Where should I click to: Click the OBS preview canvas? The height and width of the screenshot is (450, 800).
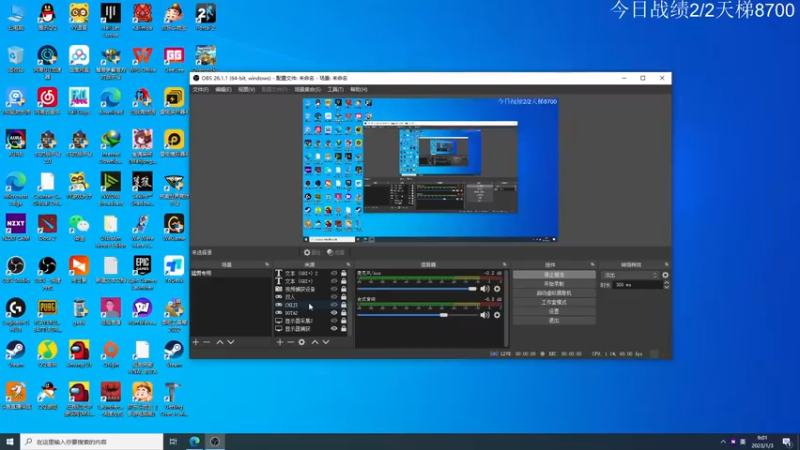430,170
